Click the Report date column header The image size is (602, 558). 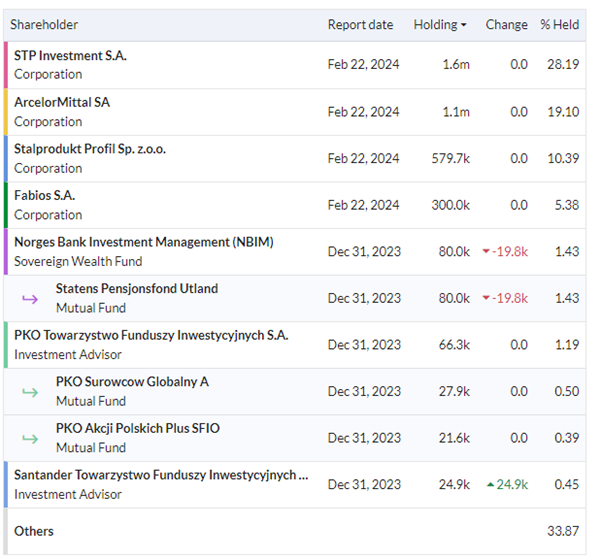tap(360, 25)
